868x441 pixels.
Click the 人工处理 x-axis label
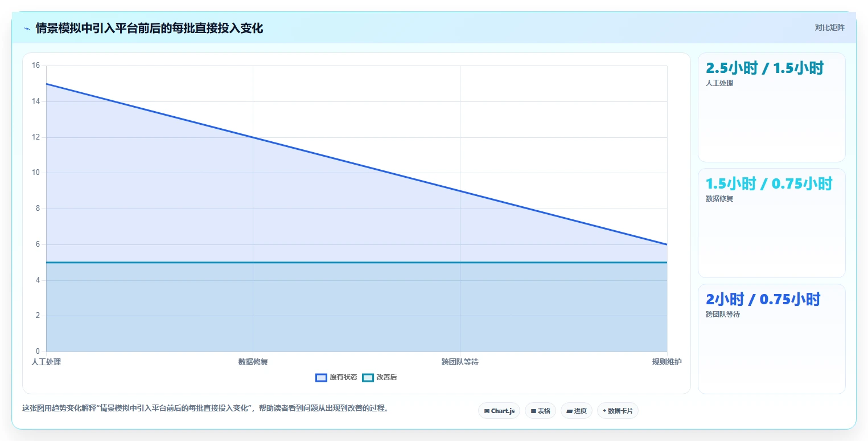(x=46, y=362)
